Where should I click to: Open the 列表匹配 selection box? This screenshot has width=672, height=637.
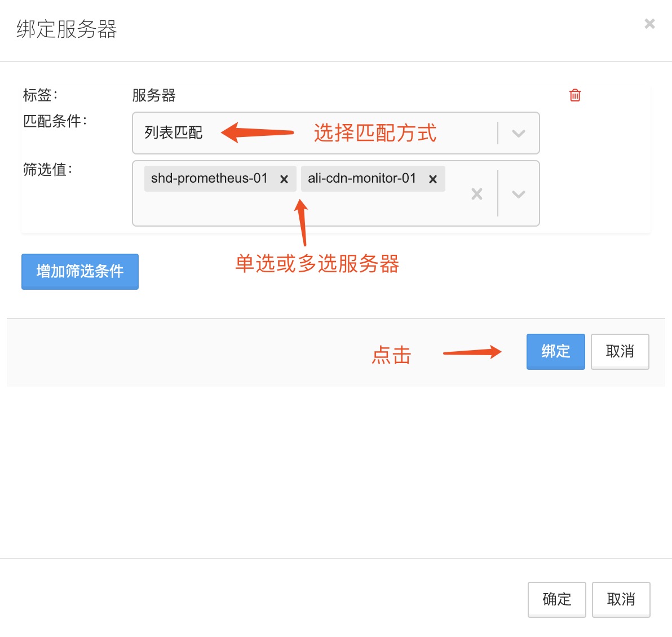316,134
